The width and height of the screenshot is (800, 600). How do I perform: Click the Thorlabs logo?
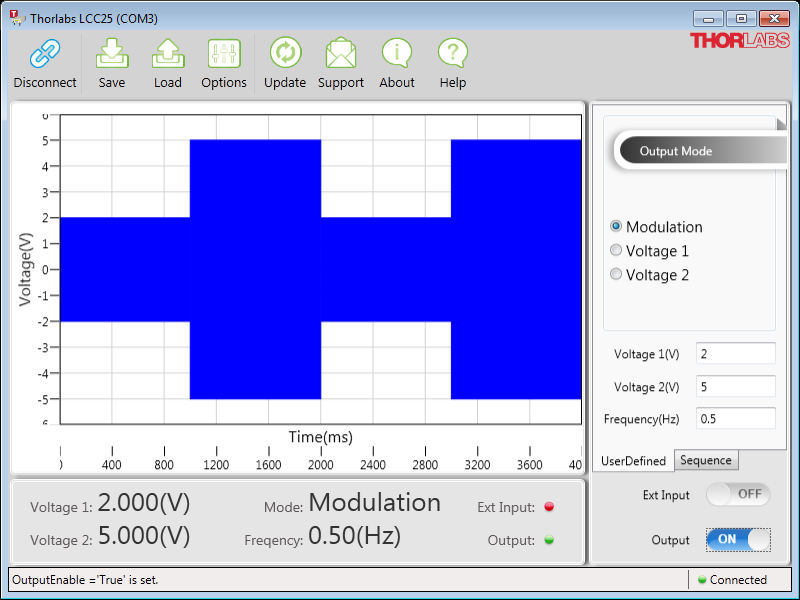tap(739, 41)
